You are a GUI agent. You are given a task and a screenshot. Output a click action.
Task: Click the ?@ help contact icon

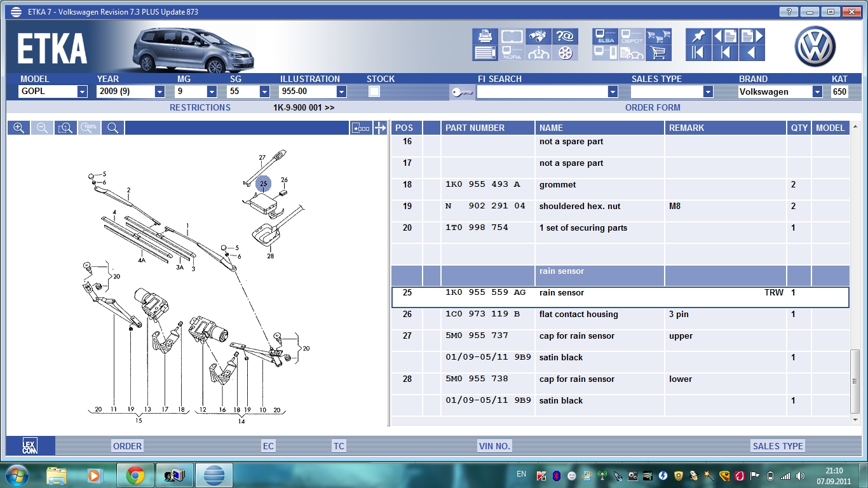coord(565,36)
